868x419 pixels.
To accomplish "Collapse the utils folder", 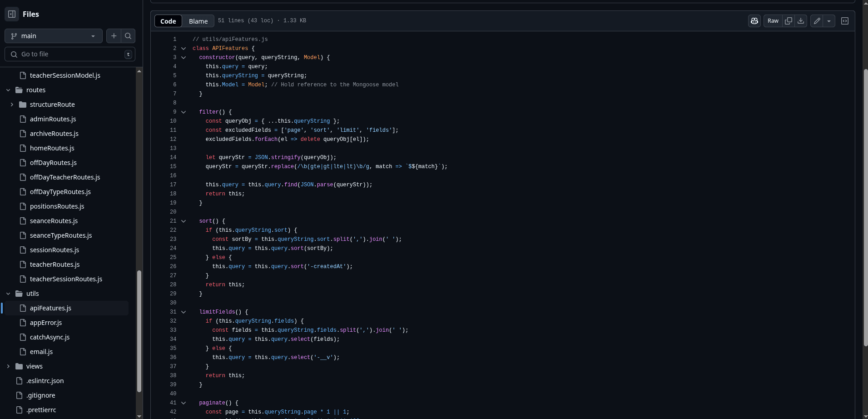I will (x=8, y=294).
